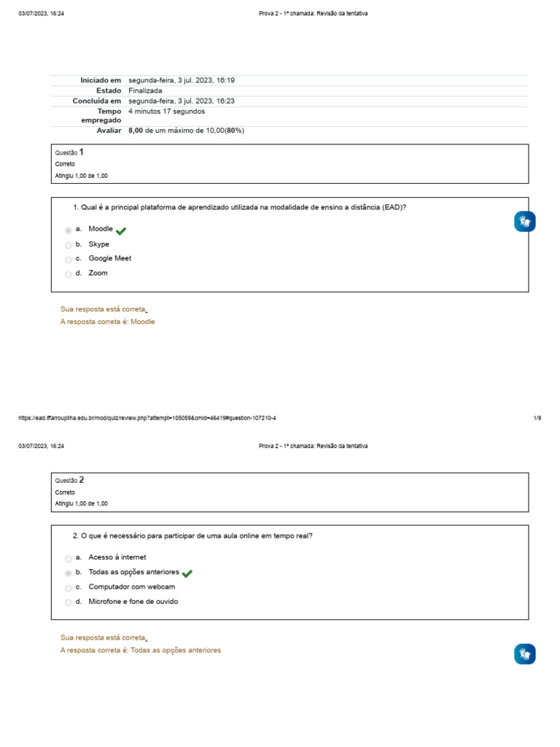560x747 pixels.
Task: Click the review URL in the page footer
Action: (147, 418)
